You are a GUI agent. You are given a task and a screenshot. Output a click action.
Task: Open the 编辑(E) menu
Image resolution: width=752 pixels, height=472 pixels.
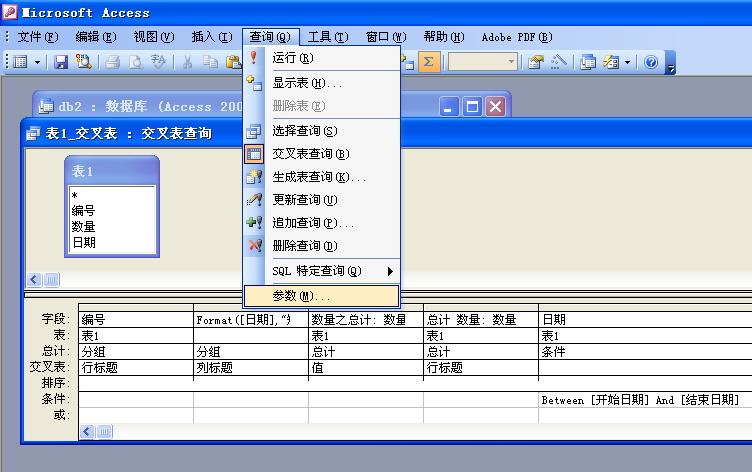(x=96, y=37)
